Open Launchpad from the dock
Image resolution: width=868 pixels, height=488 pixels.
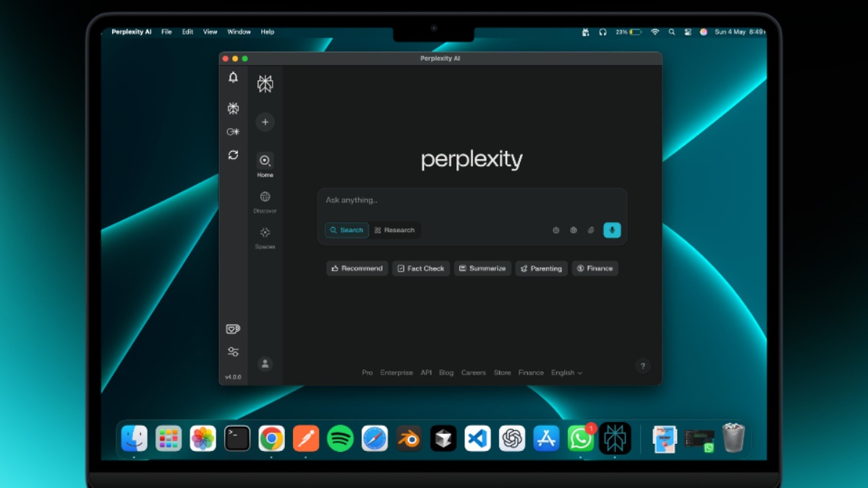[x=169, y=438]
